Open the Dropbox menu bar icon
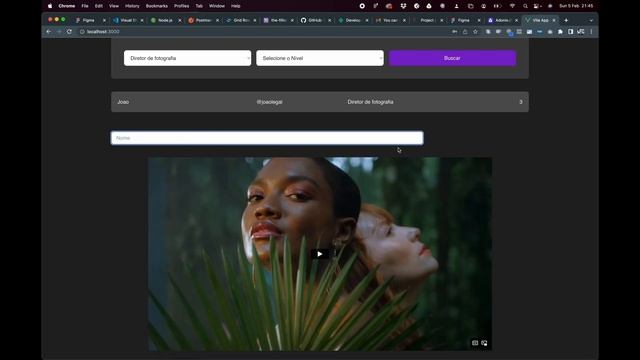 click(403, 6)
